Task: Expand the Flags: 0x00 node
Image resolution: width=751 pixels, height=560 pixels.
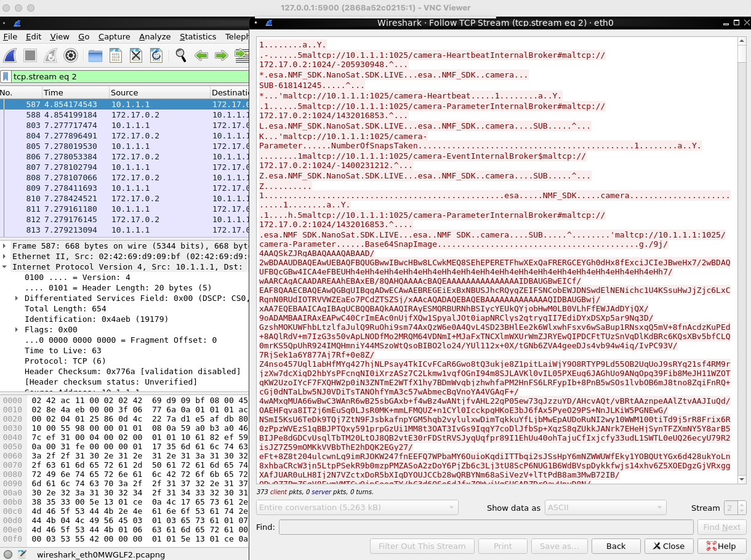Action: [x=18, y=329]
